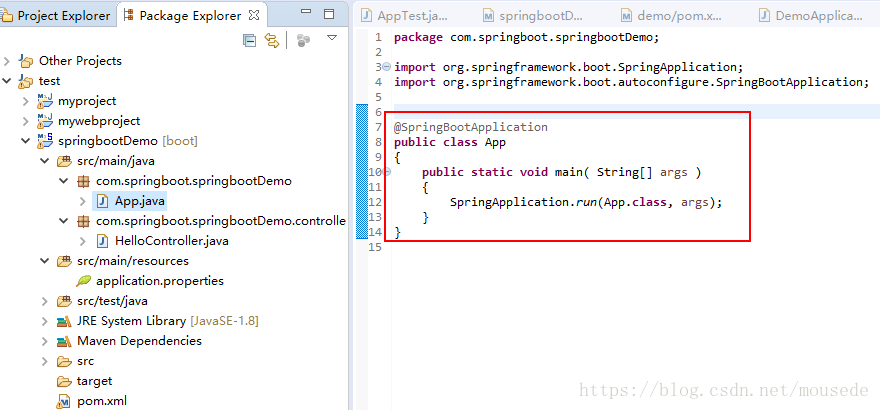Click springbootDemo boot project icon

[44, 141]
